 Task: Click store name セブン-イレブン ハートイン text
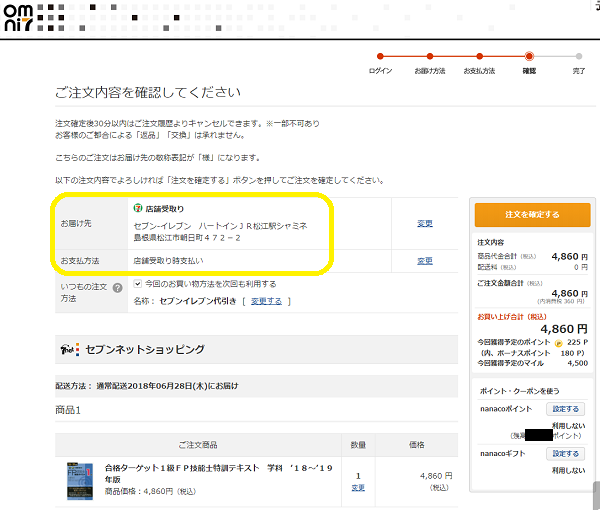220,226
